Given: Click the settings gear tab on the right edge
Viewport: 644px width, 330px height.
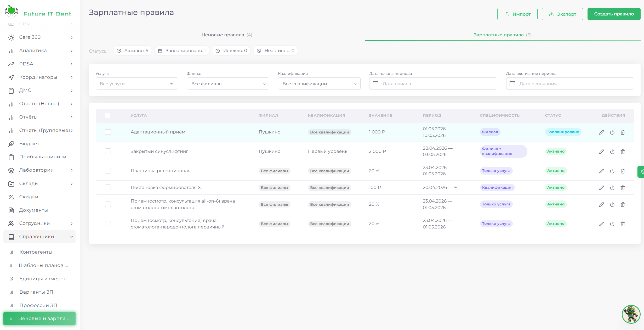Looking at the screenshot, I should point(641,172).
